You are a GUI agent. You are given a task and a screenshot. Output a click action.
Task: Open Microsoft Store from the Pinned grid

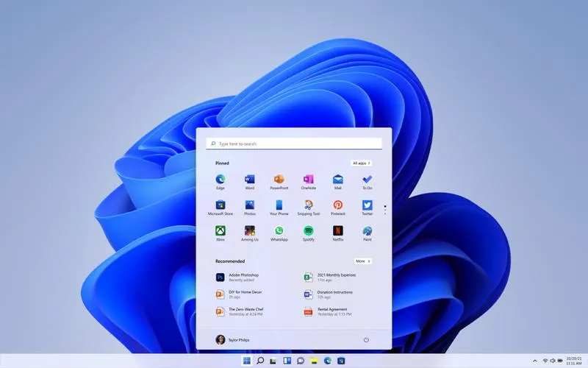220,208
